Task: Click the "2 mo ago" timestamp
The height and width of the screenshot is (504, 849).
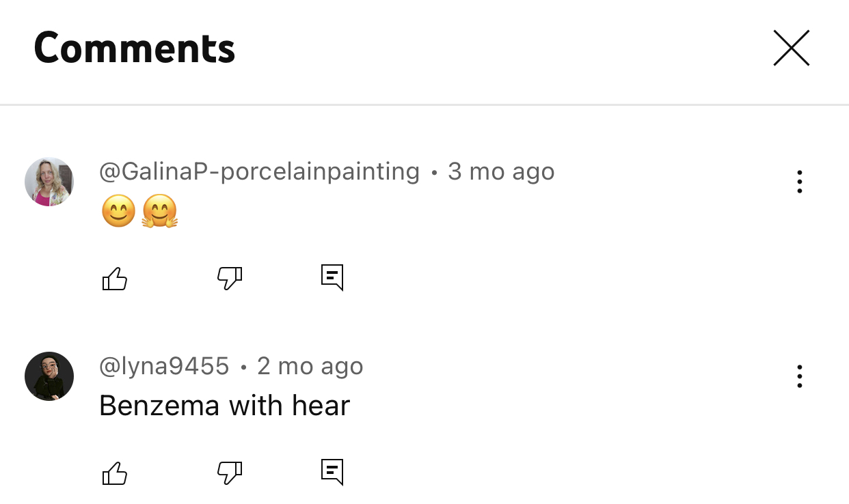Action: (x=310, y=367)
